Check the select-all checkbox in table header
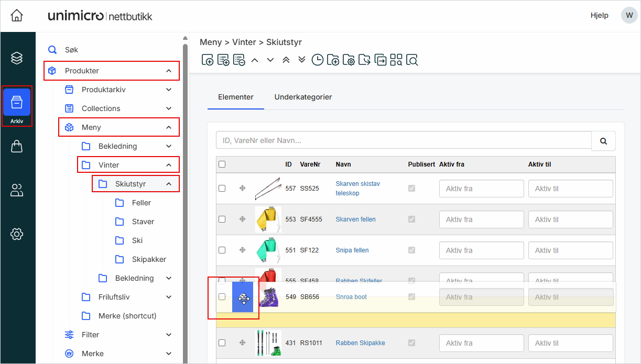The height and width of the screenshot is (364, 641). click(222, 164)
